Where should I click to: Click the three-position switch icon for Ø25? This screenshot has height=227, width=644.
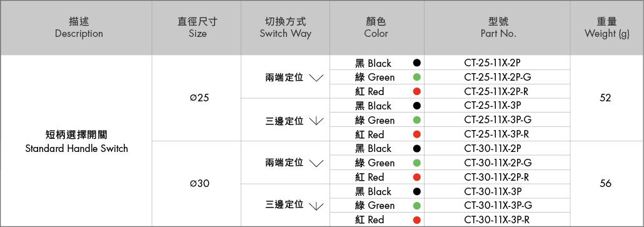click(x=316, y=121)
